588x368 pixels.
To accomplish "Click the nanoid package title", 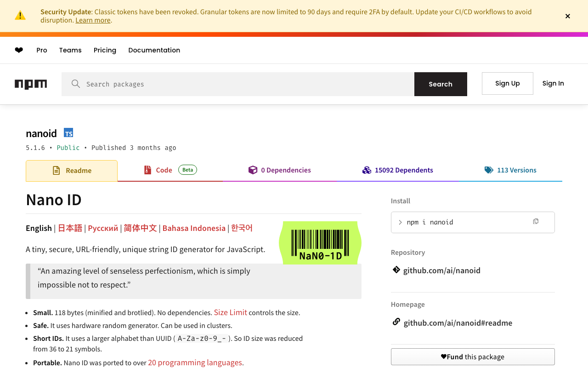I will pyautogui.click(x=41, y=133).
